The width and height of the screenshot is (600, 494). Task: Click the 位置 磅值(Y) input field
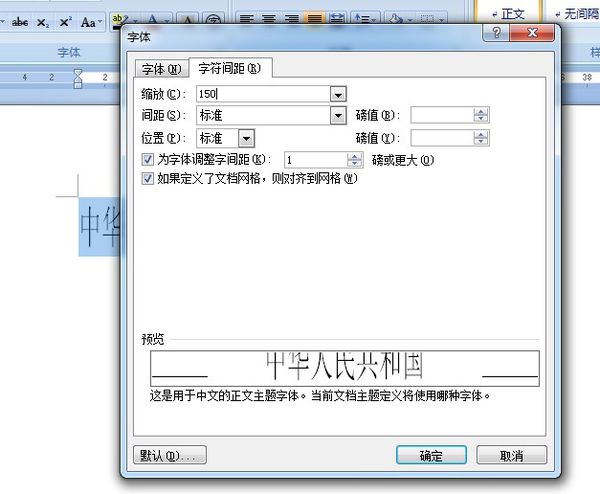click(x=442, y=138)
